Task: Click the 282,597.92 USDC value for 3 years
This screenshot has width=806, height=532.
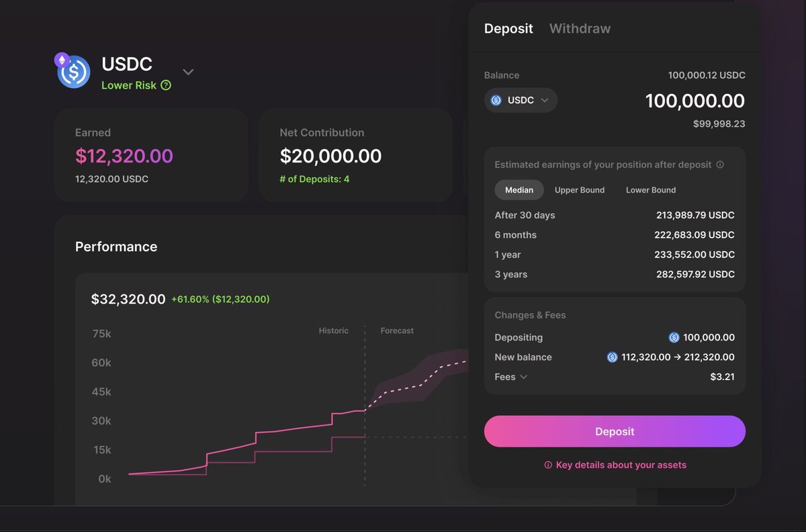Action: click(x=695, y=274)
